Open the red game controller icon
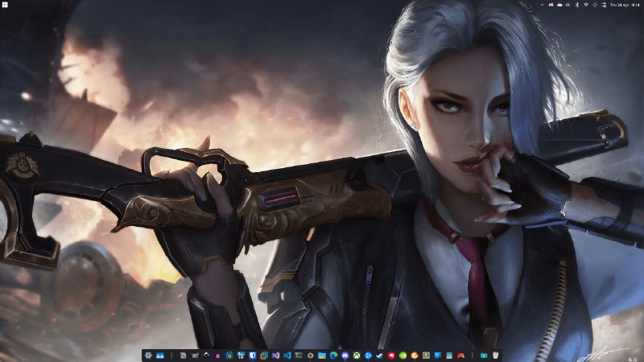Screen dimensions: 644x362 [460, 356]
